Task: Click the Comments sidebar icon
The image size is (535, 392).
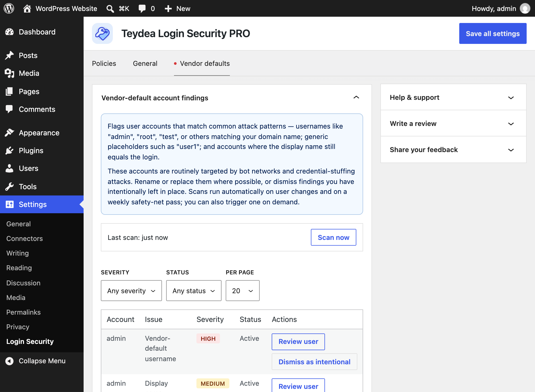Action: click(9, 109)
